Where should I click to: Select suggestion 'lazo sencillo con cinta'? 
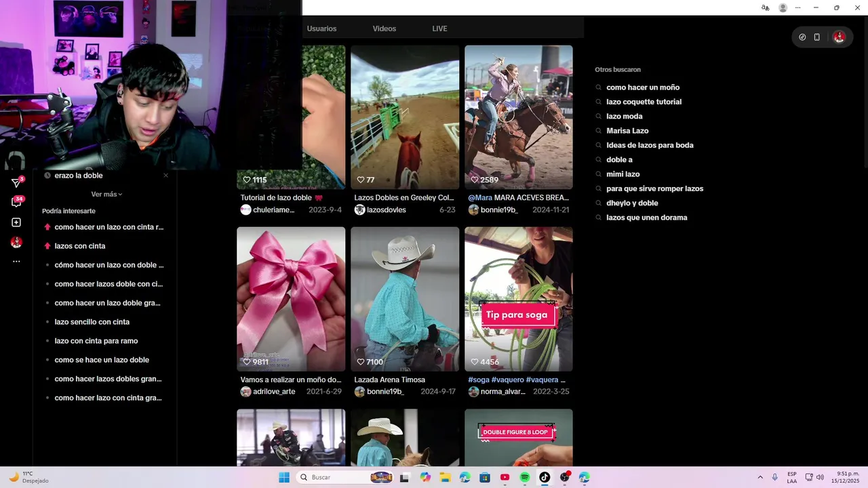coord(92,322)
